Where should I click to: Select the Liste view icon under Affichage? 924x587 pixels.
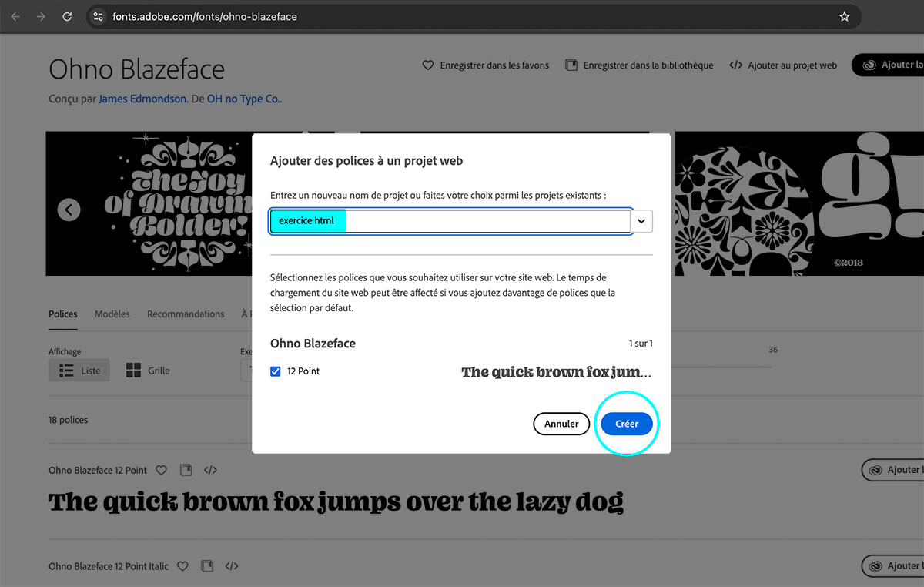pos(79,370)
